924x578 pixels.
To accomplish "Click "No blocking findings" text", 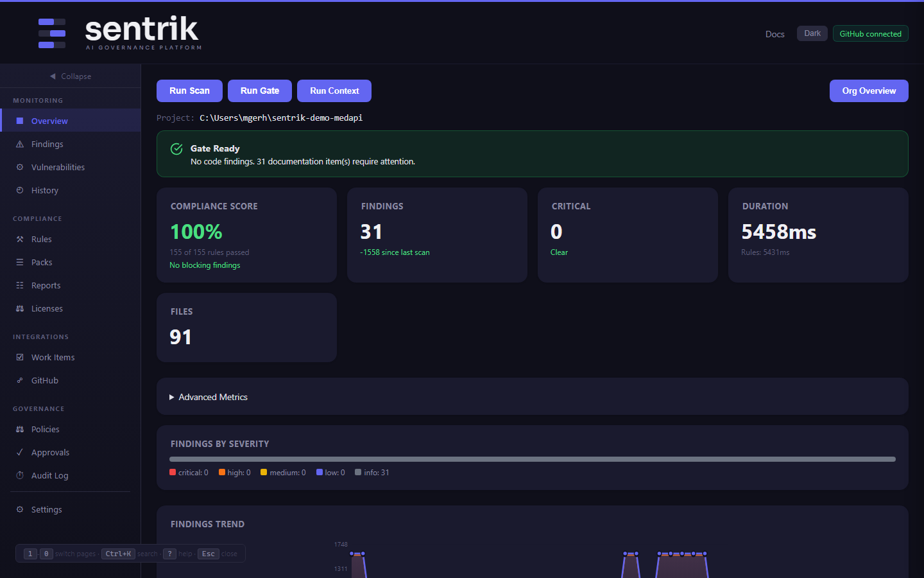I will tap(205, 265).
